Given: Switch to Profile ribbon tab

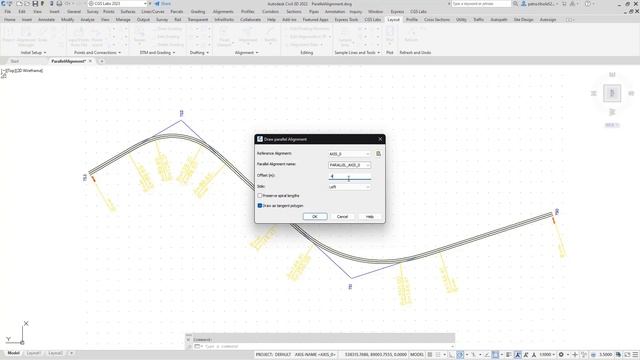Looking at the screenshot, I should (412, 20).
